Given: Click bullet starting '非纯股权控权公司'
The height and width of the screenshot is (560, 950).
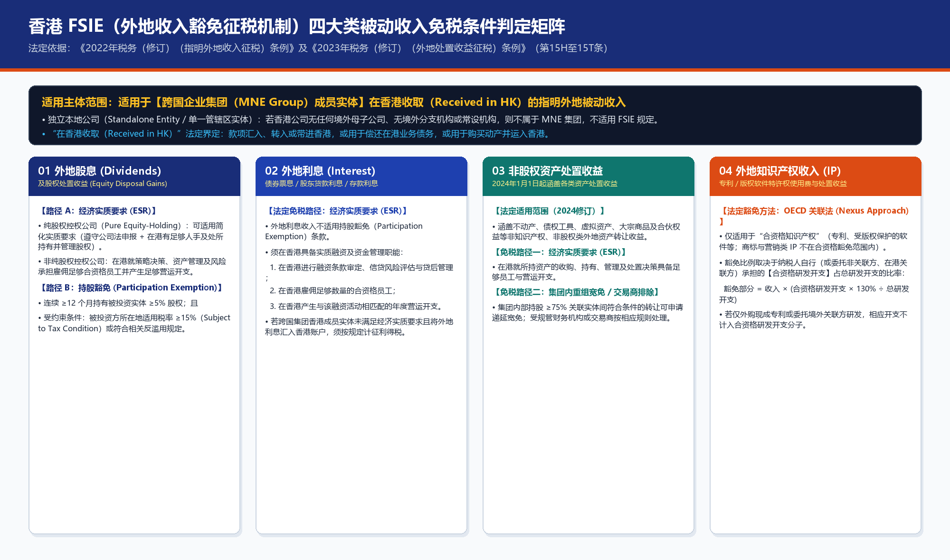Looking at the screenshot, I should click(x=132, y=267).
